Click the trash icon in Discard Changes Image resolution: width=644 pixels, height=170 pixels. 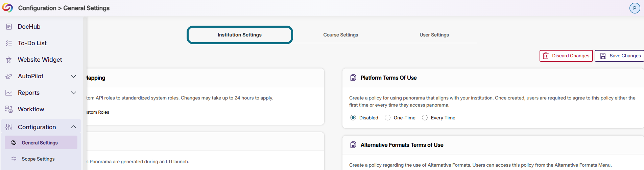[x=546, y=56]
